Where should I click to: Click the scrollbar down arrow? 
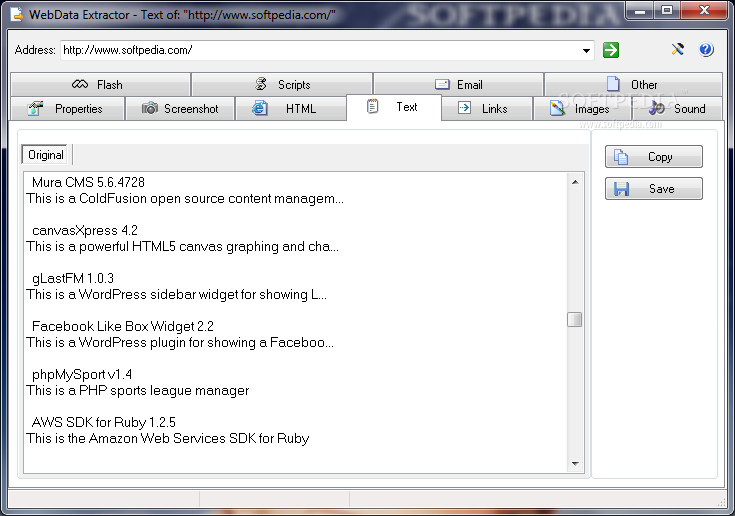click(x=575, y=464)
